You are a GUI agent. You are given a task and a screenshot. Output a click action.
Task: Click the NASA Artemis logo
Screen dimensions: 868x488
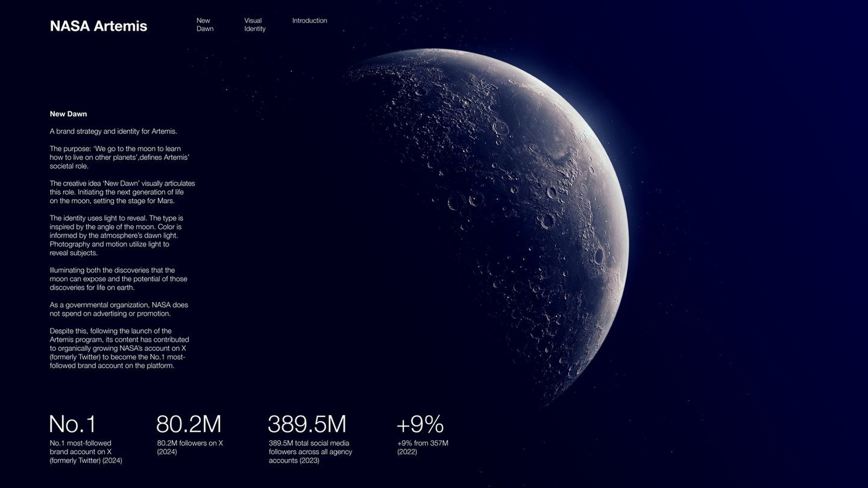click(99, 26)
